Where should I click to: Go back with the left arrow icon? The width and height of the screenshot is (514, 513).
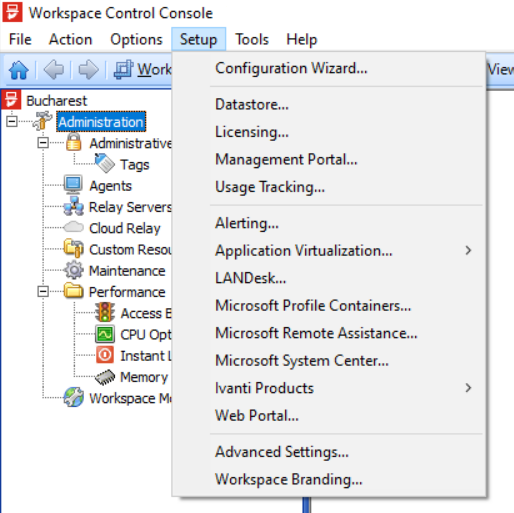54,70
